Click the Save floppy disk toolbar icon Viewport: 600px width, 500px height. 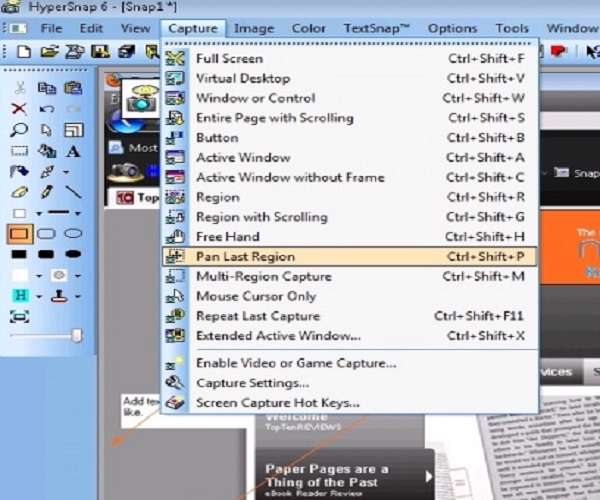coord(100,52)
